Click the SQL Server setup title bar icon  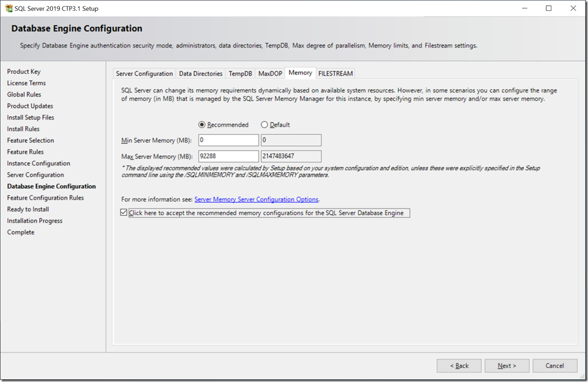coord(9,8)
